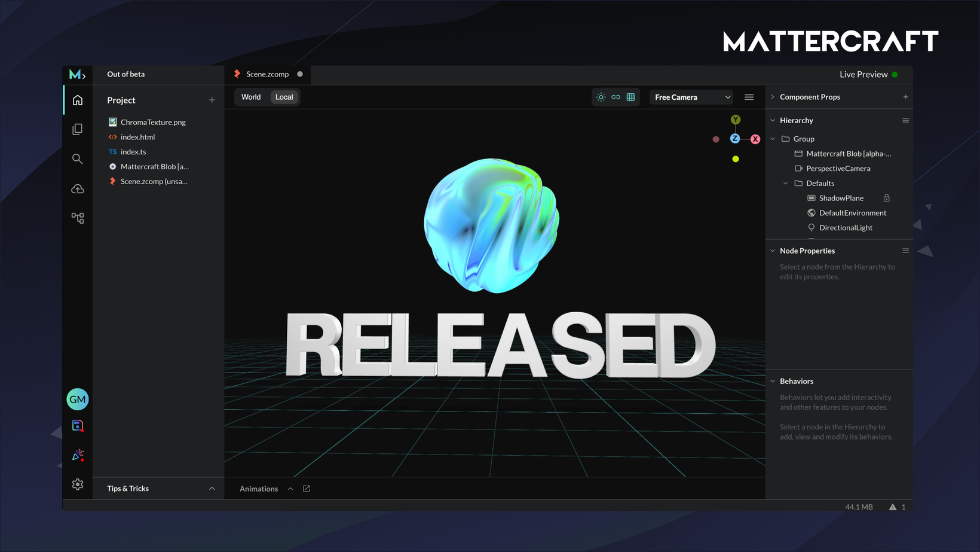This screenshot has height=552, width=980.
Task: Open the Node Properties options menu
Action: pos(905,251)
